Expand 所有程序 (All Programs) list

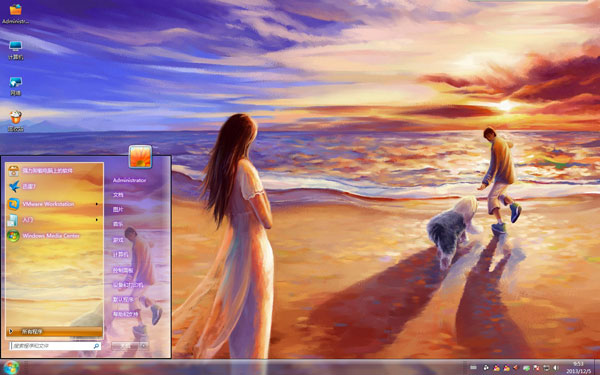click(x=54, y=331)
